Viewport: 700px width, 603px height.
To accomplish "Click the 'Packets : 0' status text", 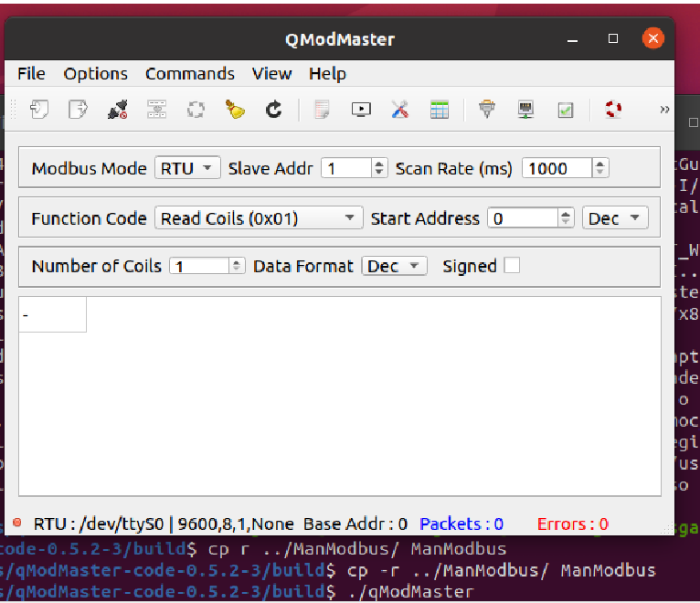I will (461, 524).
